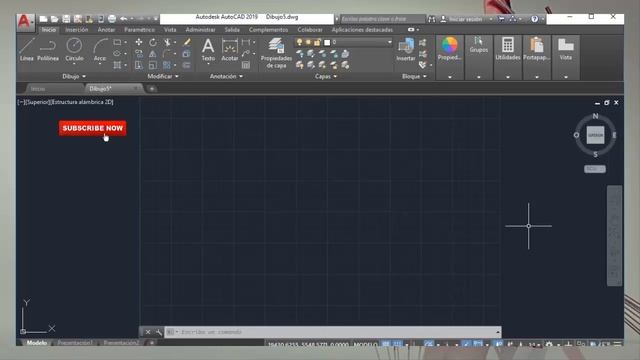Toggle snap mode in status bar
This screenshot has height=360, width=640.
(x=397, y=344)
